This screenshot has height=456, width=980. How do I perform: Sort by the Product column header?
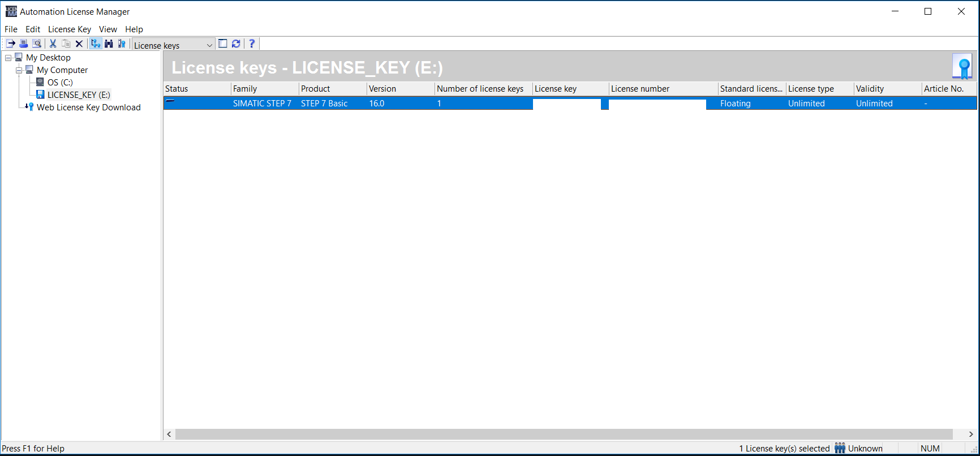coord(333,89)
